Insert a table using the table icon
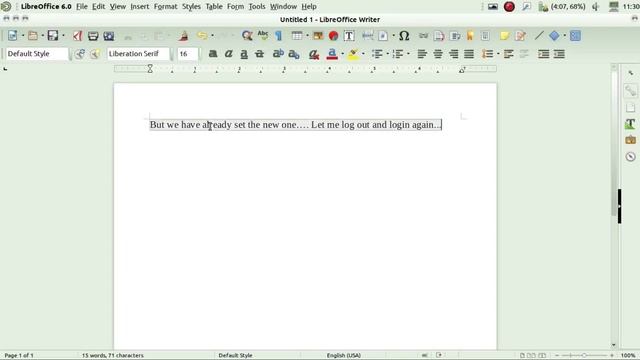Screen dimensions: 640x360 click(297, 36)
